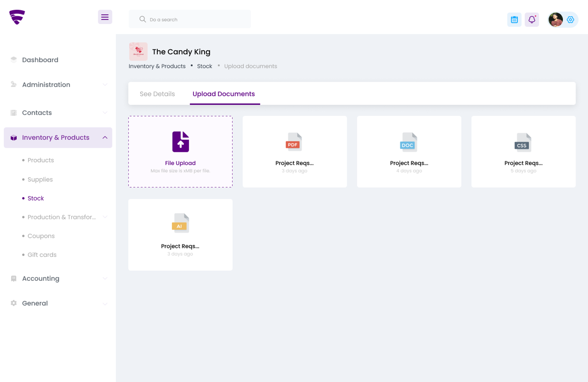Expand Production & Transfor... submenu

(x=105, y=217)
